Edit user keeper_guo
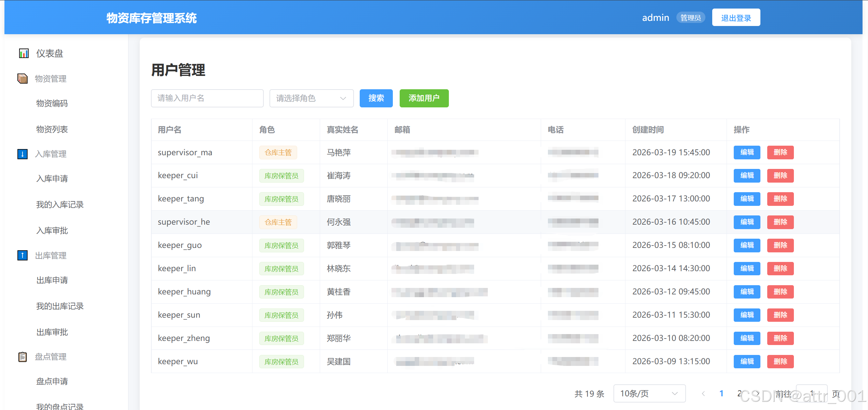Image resolution: width=868 pixels, height=410 pixels. click(747, 246)
